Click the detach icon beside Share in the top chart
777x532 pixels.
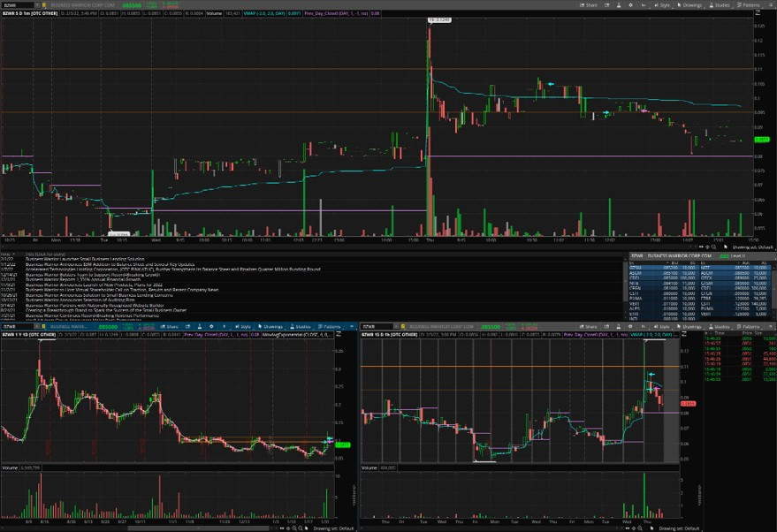click(606, 5)
